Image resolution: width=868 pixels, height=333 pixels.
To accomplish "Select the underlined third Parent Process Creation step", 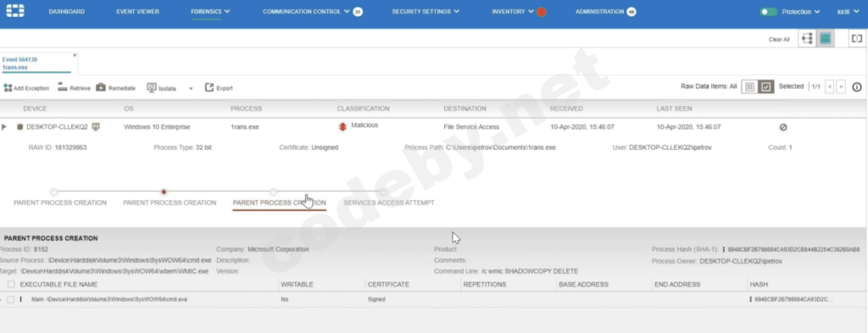I will [279, 203].
